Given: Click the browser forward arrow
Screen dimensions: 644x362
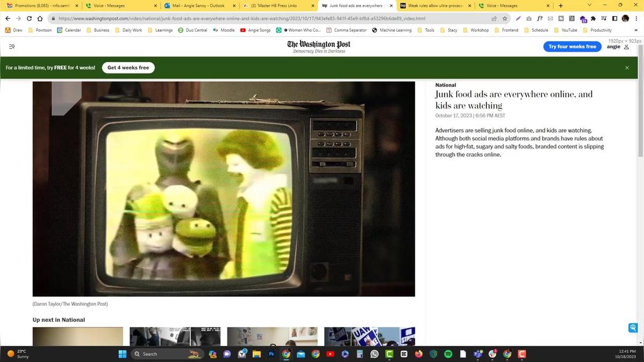Looking at the screenshot, I should [x=18, y=18].
